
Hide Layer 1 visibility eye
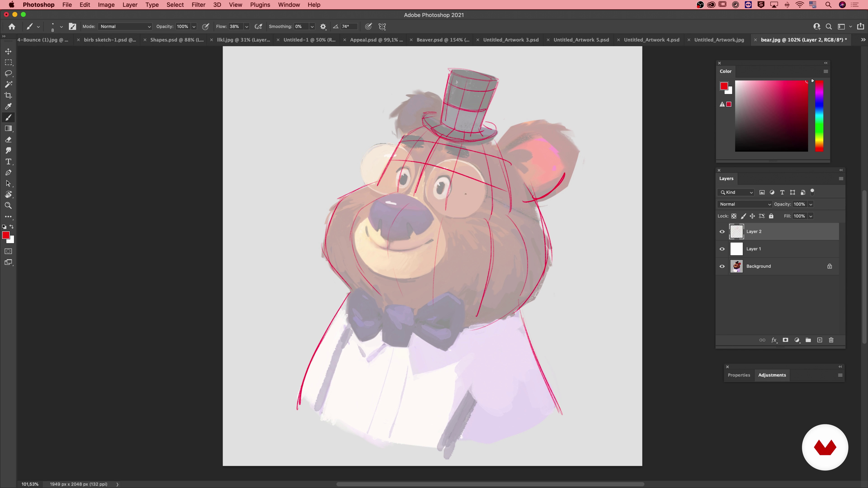pos(722,249)
